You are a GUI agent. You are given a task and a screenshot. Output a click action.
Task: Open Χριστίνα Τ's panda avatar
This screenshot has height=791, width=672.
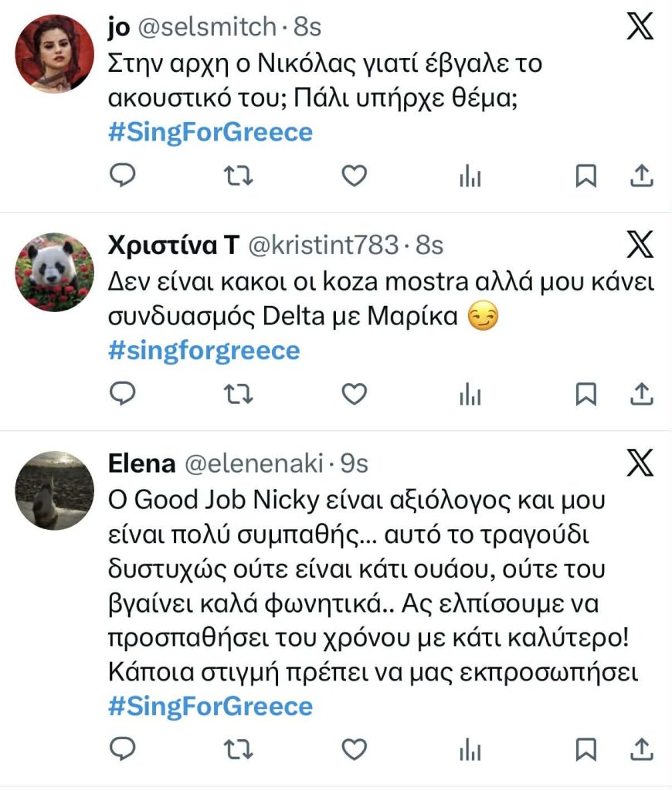click(x=55, y=272)
